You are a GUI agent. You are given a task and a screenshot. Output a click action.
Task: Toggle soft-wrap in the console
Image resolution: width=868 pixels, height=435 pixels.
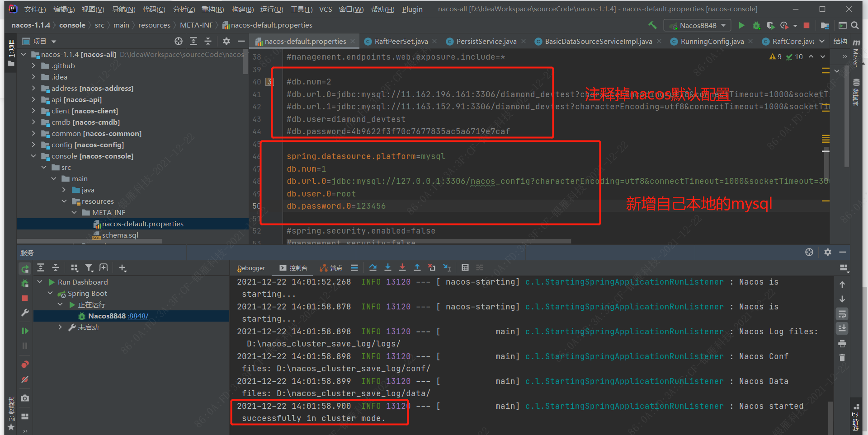(x=842, y=314)
